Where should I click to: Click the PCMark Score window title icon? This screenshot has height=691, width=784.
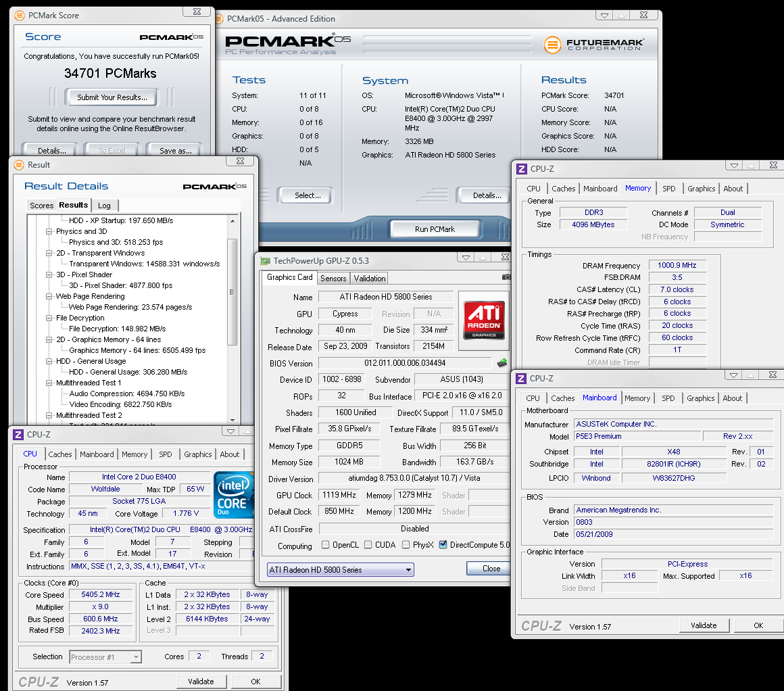point(19,16)
